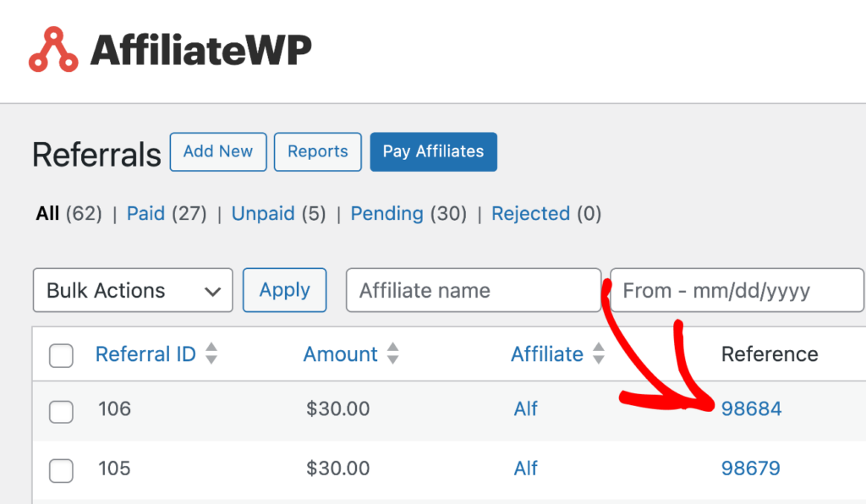The image size is (866, 504).
Task: Show Rejected referrals
Action: point(531,214)
